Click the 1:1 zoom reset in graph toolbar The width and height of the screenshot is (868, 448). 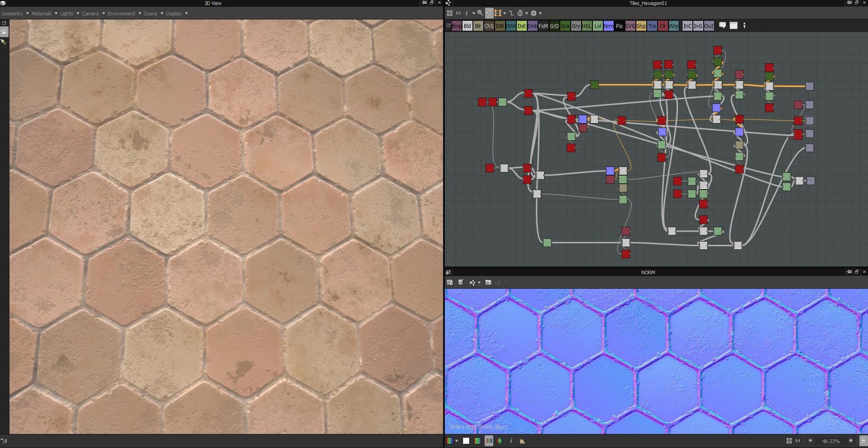(x=458, y=13)
